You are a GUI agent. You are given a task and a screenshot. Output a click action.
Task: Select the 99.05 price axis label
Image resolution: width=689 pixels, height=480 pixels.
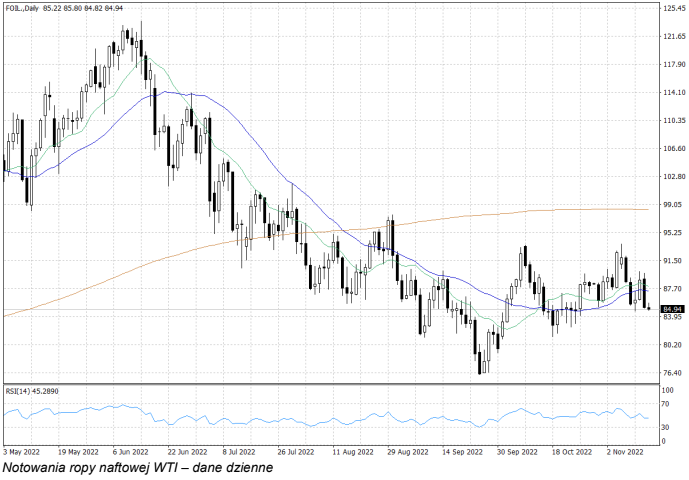point(671,205)
